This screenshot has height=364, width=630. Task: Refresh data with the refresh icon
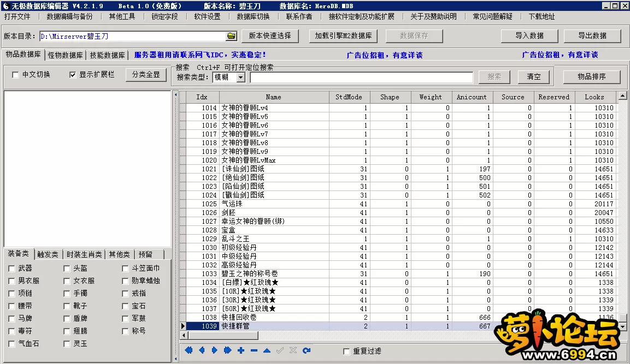pyautogui.click(x=307, y=350)
